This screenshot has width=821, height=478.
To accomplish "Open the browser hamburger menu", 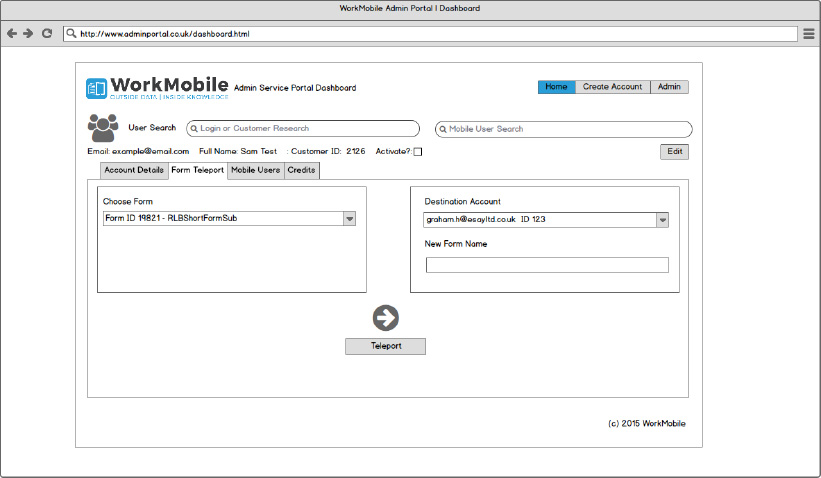I will point(809,34).
